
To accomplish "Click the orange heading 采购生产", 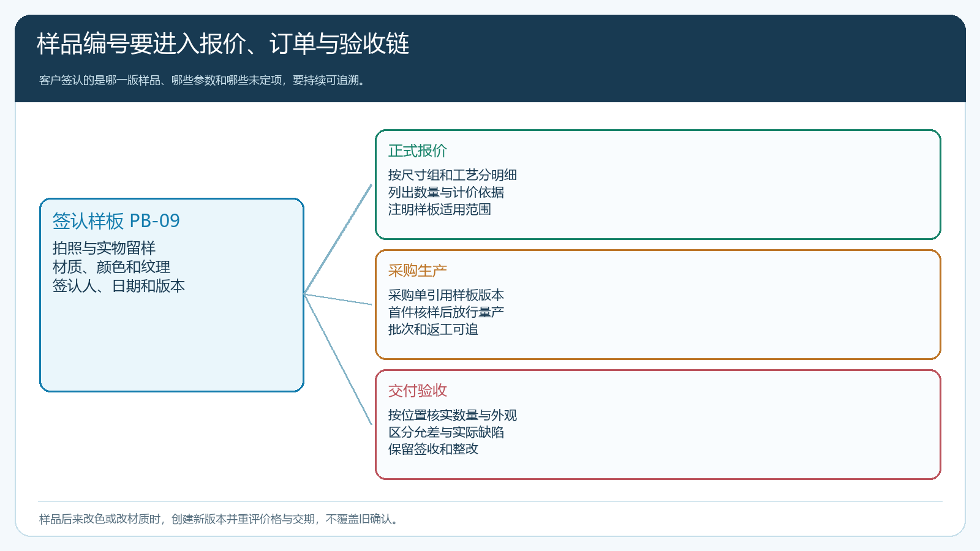I will click(x=418, y=271).
